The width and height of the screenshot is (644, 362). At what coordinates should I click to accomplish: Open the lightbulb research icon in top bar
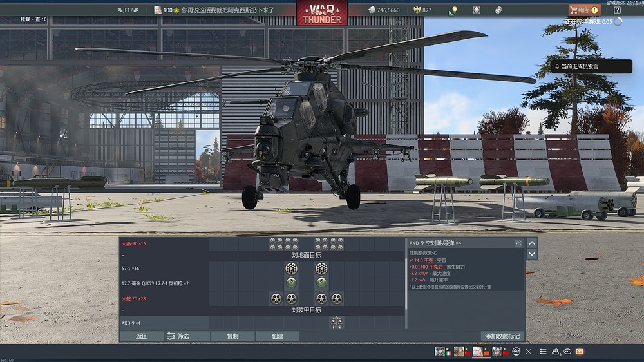click(x=453, y=10)
